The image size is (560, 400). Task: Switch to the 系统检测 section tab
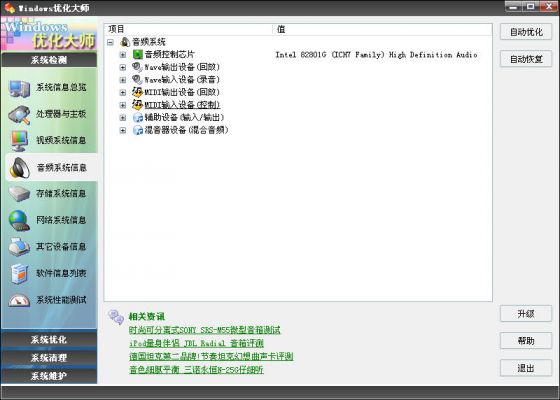coord(49,60)
